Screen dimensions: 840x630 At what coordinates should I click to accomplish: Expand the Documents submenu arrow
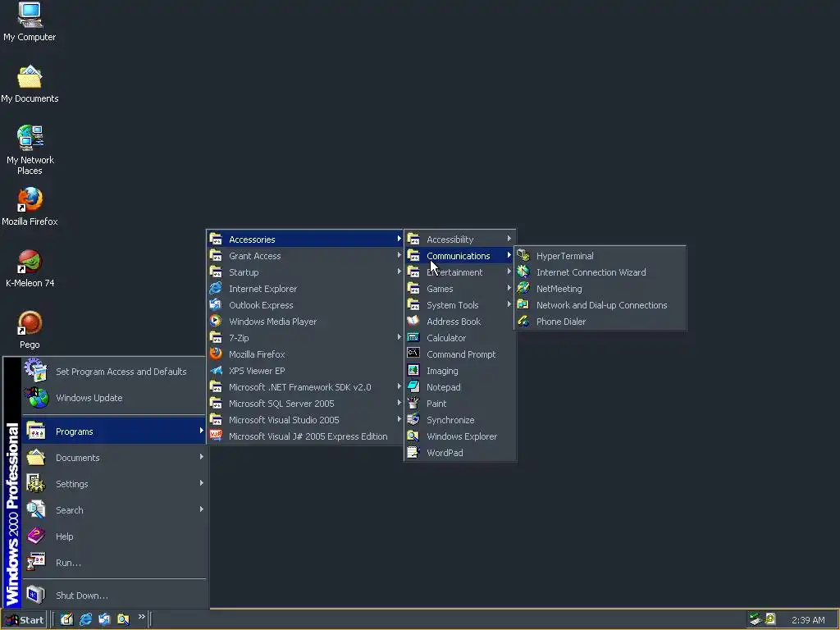[202, 457]
